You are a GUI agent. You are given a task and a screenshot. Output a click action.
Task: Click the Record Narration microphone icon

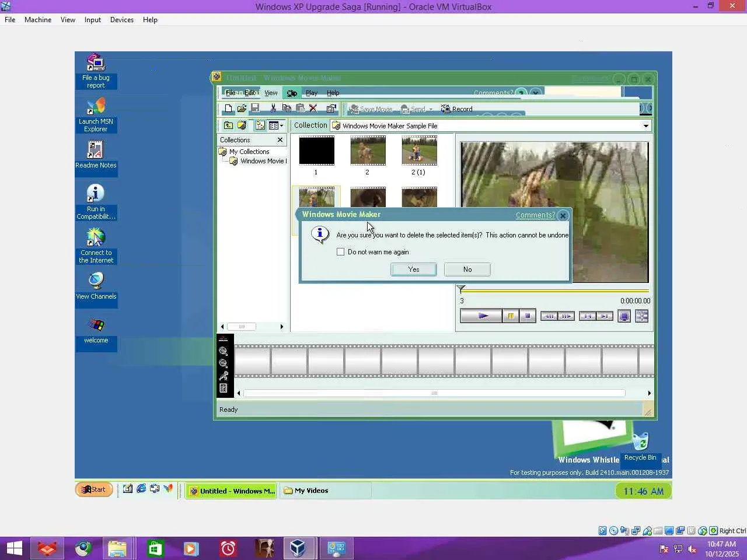point(223,376)
